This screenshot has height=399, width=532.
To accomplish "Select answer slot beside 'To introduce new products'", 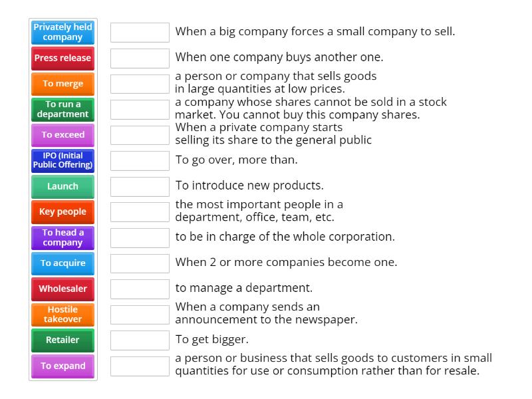I will tap(140, 186).
